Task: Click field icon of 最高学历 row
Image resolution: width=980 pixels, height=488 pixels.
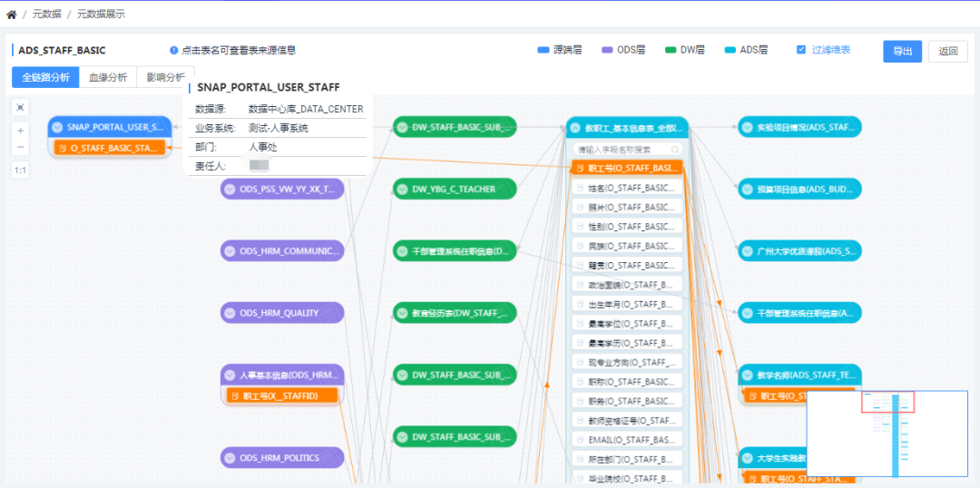Action: coord(581,343)
